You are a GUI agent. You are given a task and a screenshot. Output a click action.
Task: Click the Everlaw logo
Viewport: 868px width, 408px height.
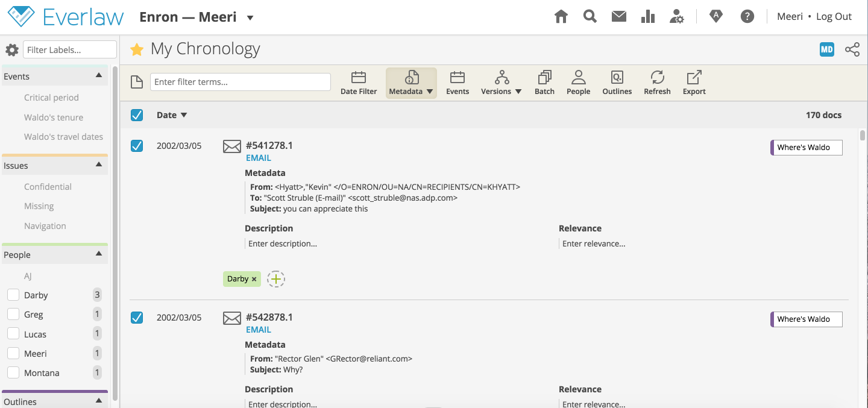point(66,17)
